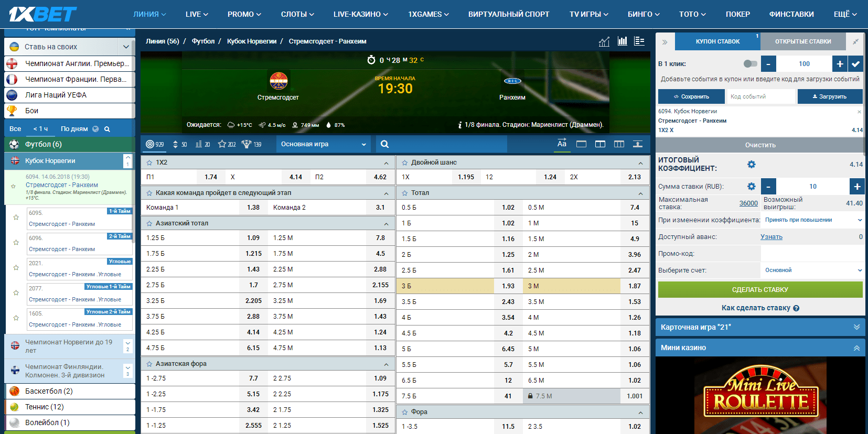This screenshot has width=868, height=434.
Task: Switch to the 'Открытые ставки' tab
Action: [x=803, y=41]
